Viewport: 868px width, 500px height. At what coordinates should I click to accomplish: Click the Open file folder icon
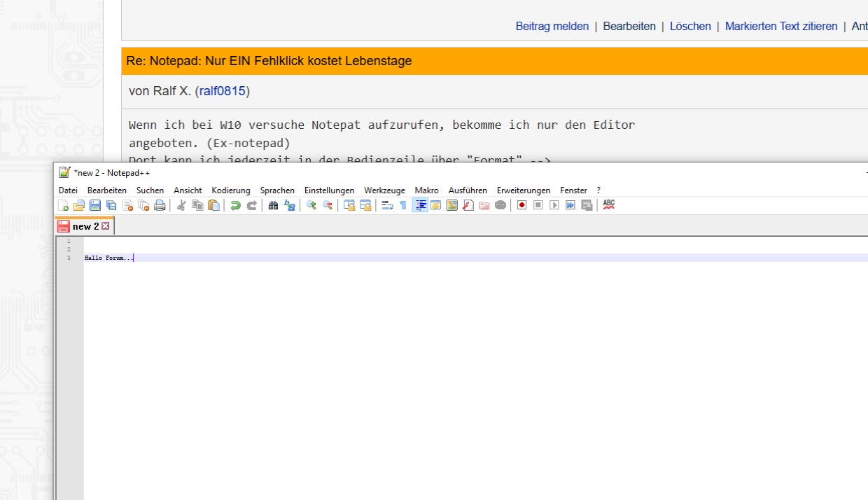click(x=79, y=205)
